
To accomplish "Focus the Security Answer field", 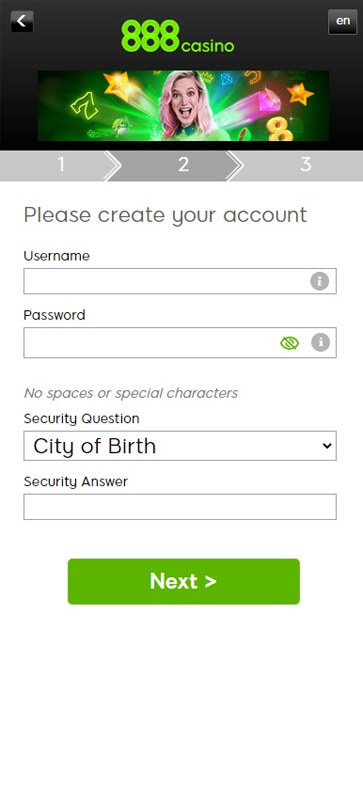I will (x=180, y=507).
